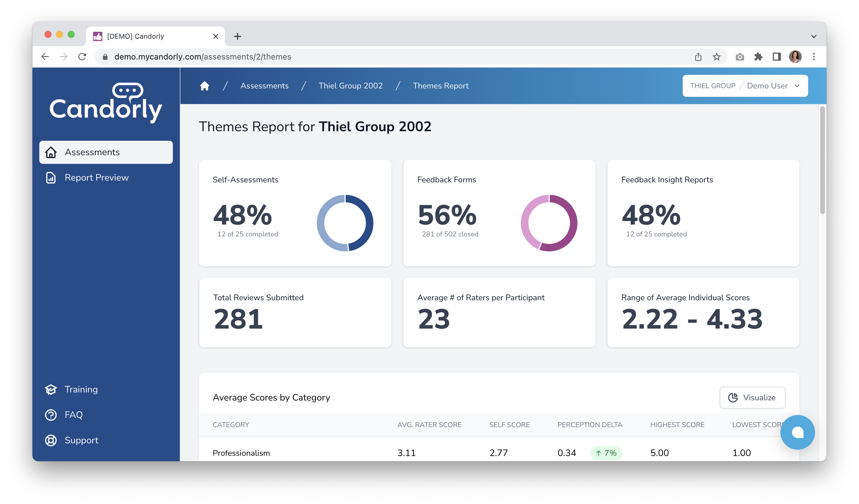
Task: Expand the Thiel Group Demo User dropdown
Action: 745,86
